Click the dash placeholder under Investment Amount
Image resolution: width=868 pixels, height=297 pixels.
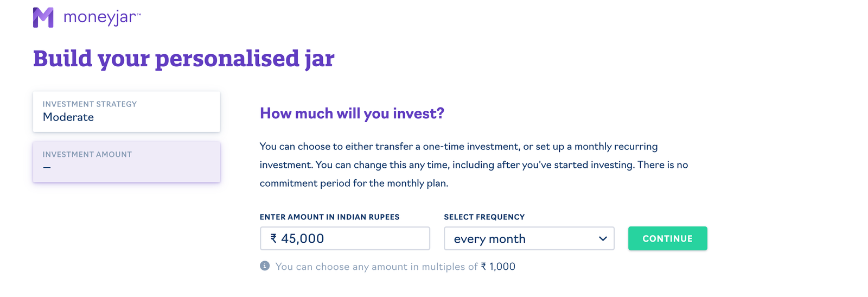click(x=47, y=168)
